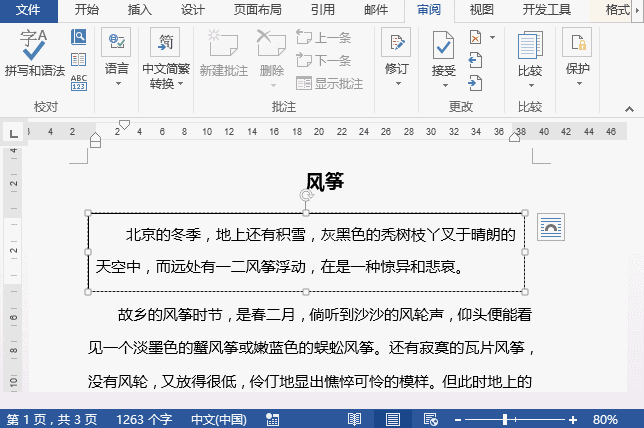Click the 修订 track changes icon
Viewport: 644px width, 428px height.
click(x=396, y=45)
